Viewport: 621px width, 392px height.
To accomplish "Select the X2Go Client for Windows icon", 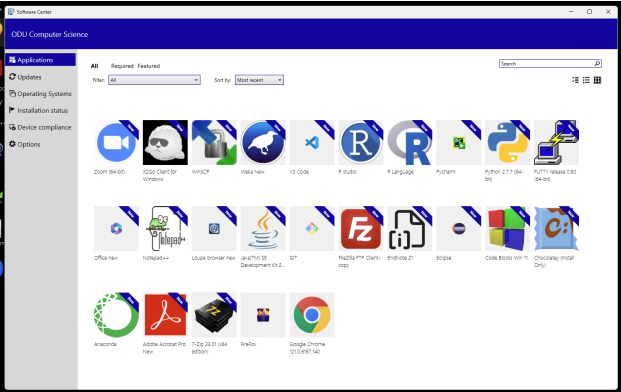I will click(x=165, y=143).
